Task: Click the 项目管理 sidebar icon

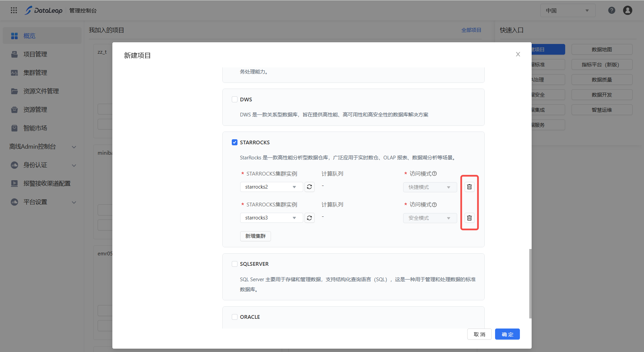Action: [x=14, y=54]
